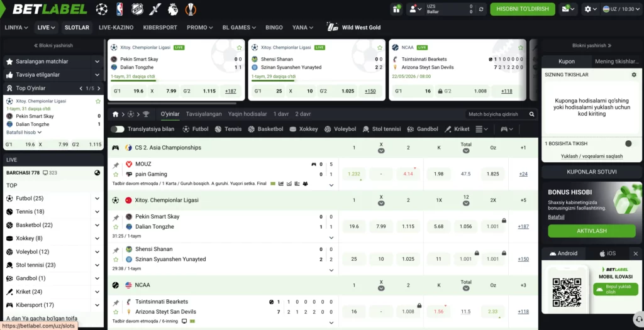This screenshot has height=330, width=644.
Task: Open the football icon in the header
Action: [x=101, y=9]
